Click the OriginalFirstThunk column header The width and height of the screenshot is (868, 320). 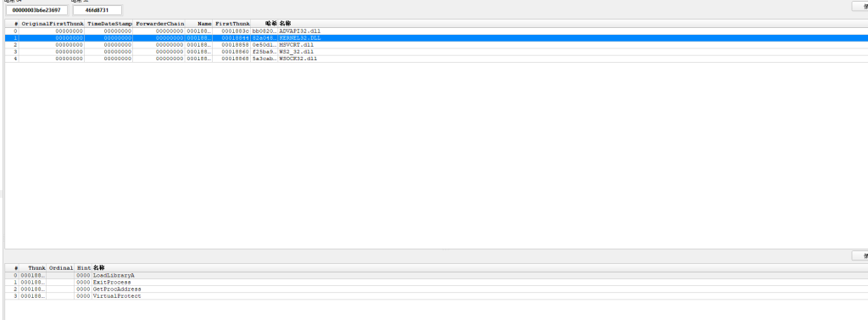pos(52,24)
